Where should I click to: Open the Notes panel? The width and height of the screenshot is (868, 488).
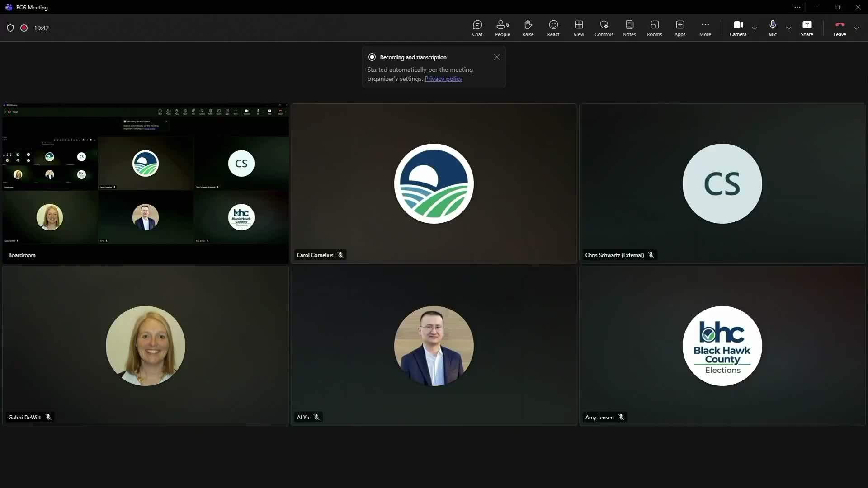pyautogui.click(x=629, y=28)
